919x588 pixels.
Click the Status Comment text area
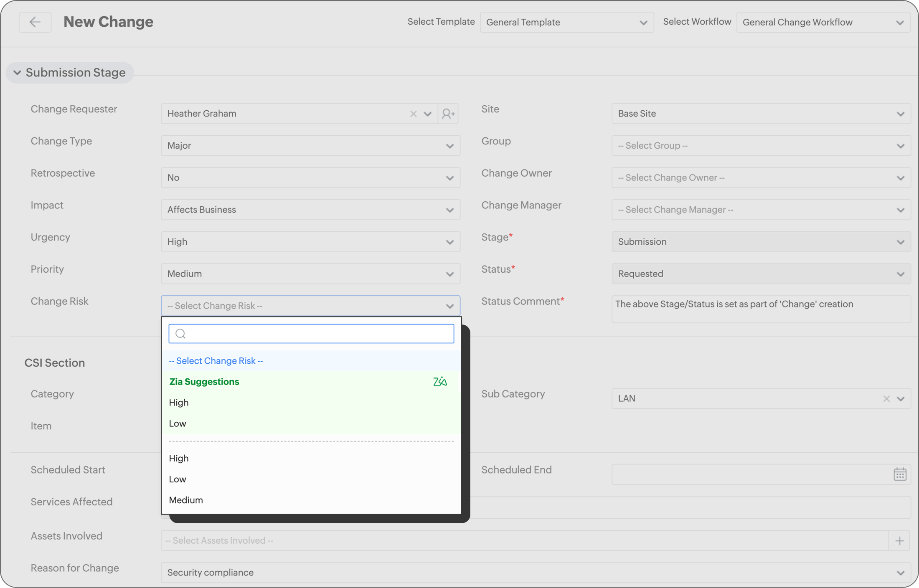click(761, 309)
